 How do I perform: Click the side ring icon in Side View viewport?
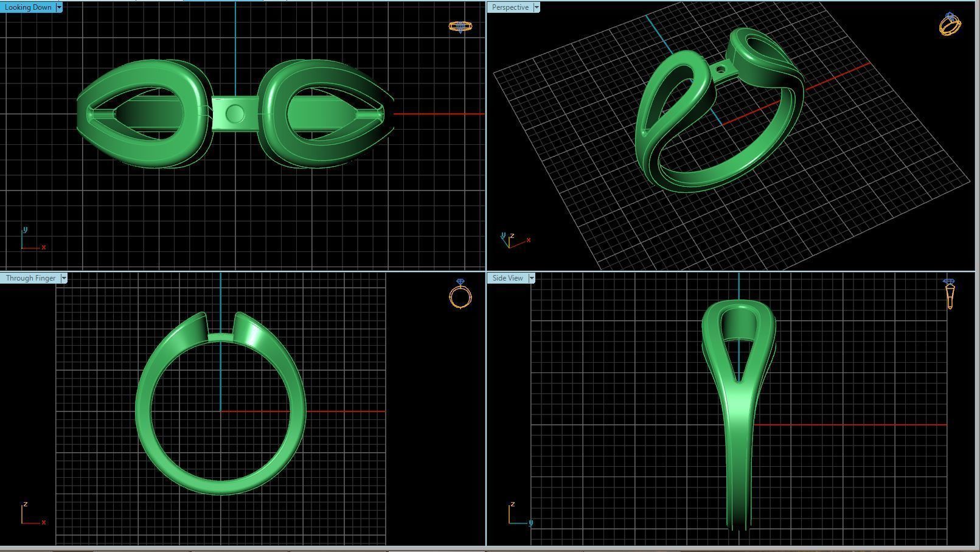(949, 294)
